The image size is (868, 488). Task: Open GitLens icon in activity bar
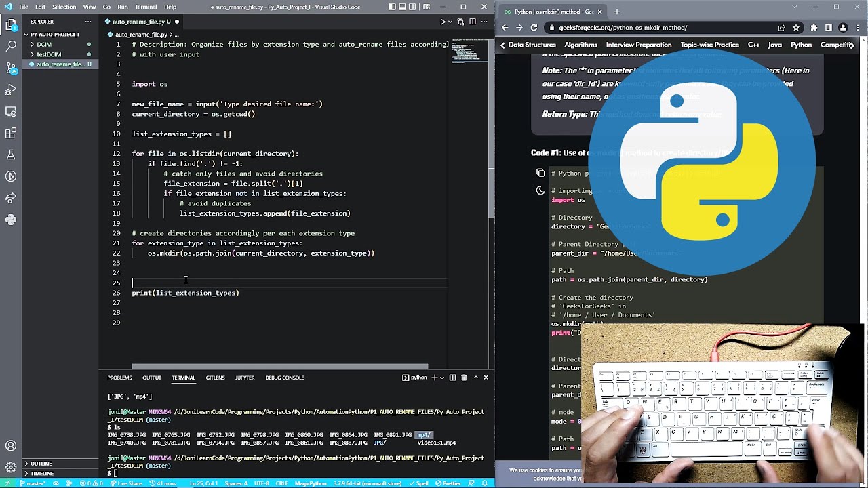pos(11,177)
